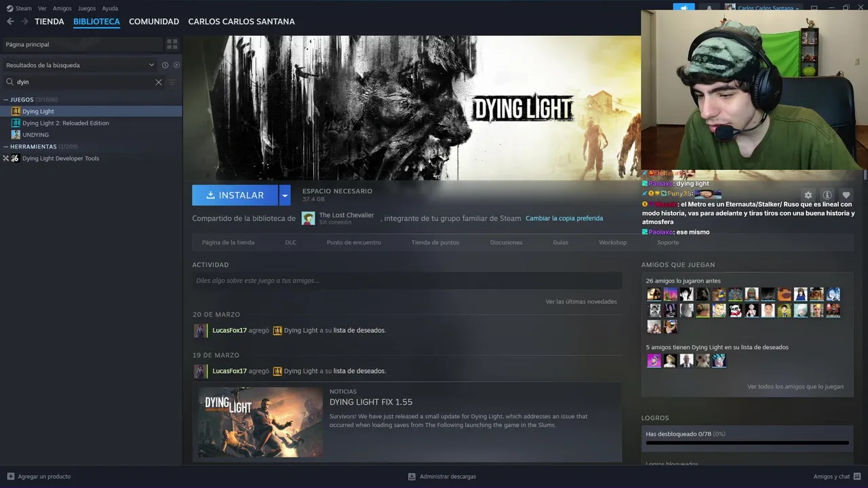
Task: Open The Lost Chevalier avatar
Action: (x=309, y=218)
